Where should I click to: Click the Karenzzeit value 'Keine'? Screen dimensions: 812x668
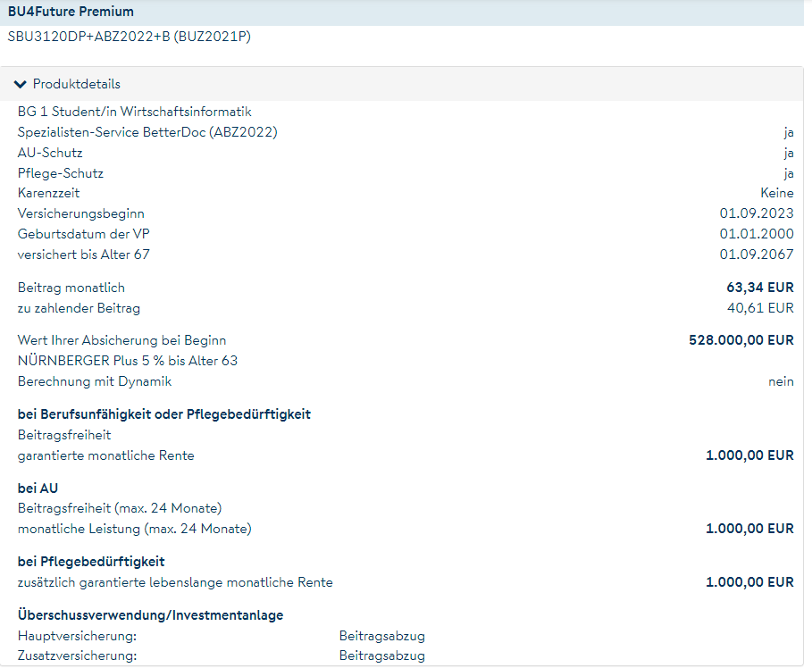tap(776, 193)
